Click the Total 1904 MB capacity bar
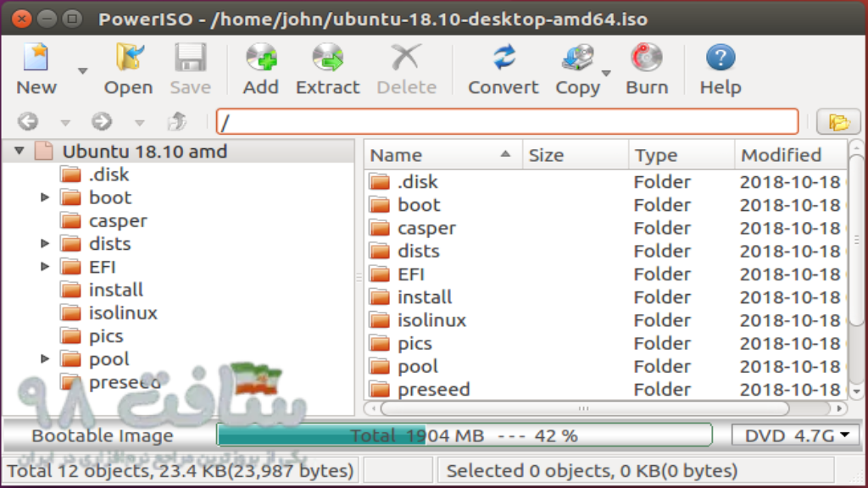The image size is (868, 488). click(464, 435)
